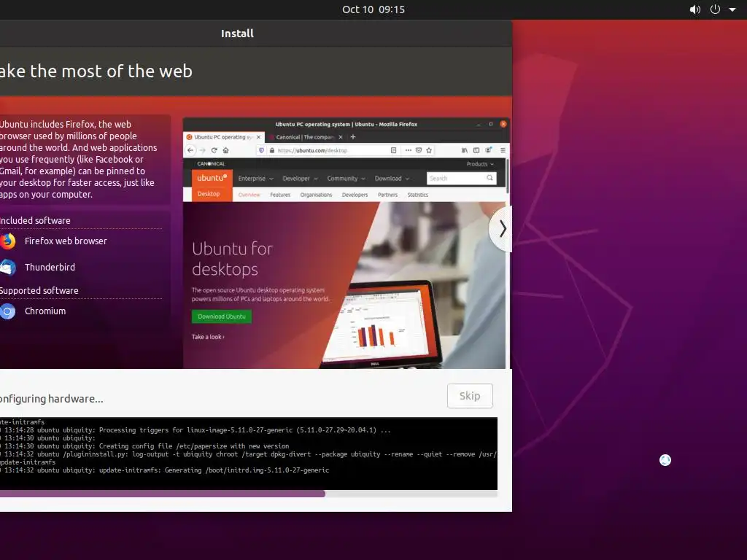Click the search magnifier icon
This screenshot has width=747, height=560.
tap(489, 178)
